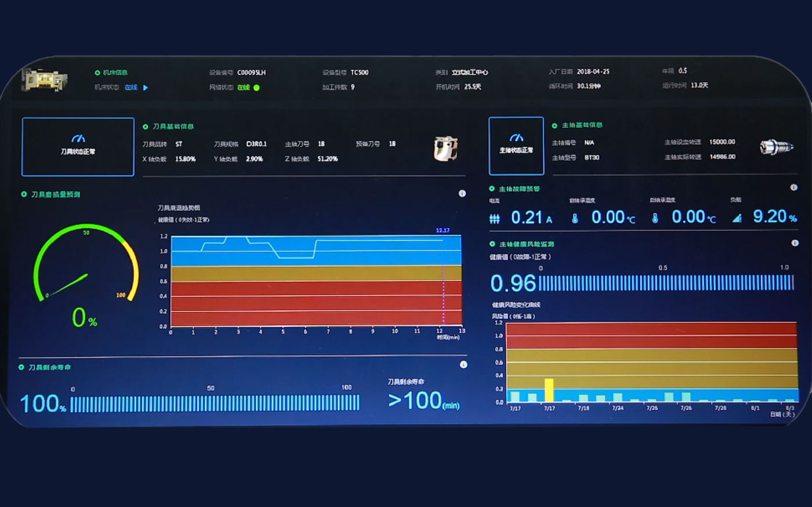Screen dimensions: 812x507
Task: Click the tall yellow bar in the risk chart
Action: [549, 390]
